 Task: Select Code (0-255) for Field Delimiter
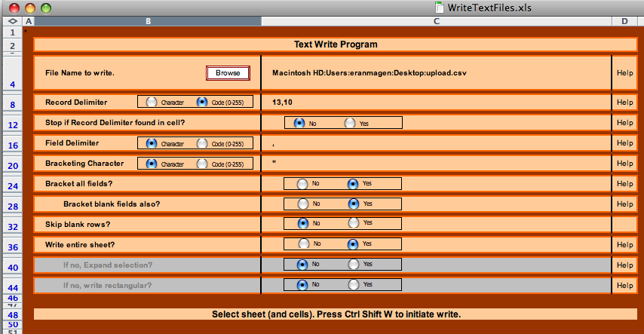(202, 142)
